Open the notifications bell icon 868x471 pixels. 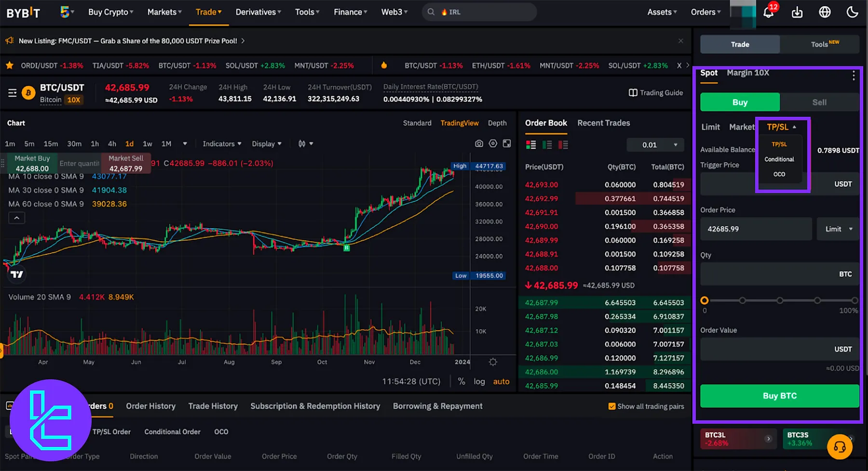768,12
